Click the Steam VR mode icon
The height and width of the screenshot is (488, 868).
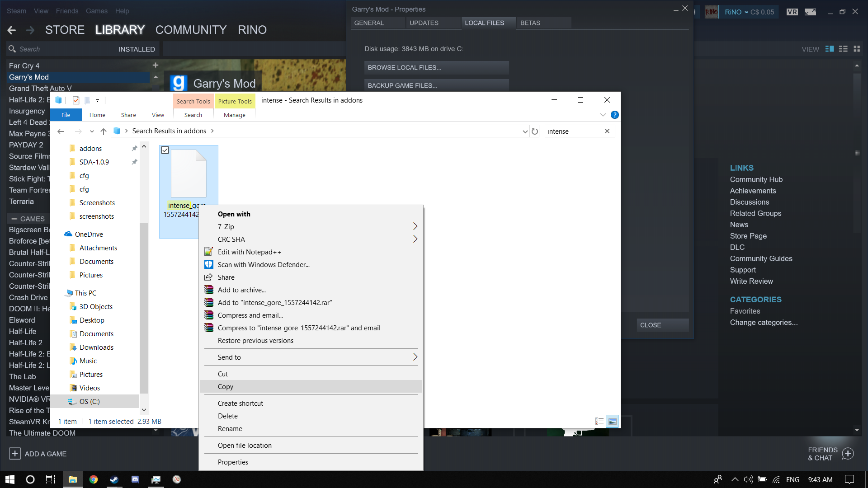[x=792, y=12]
